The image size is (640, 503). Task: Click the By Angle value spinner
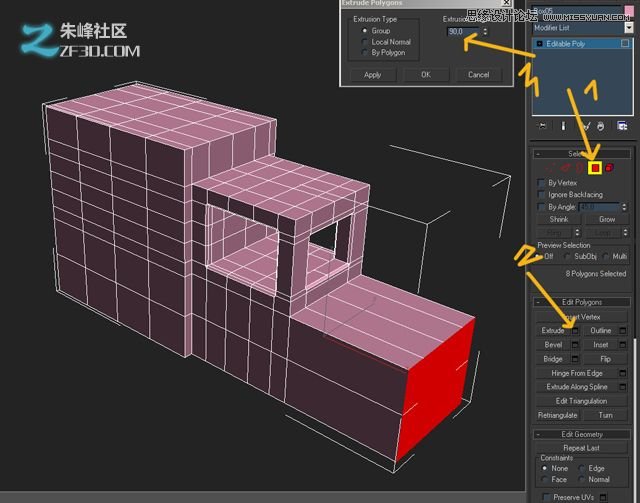click(x=624, y=207)
